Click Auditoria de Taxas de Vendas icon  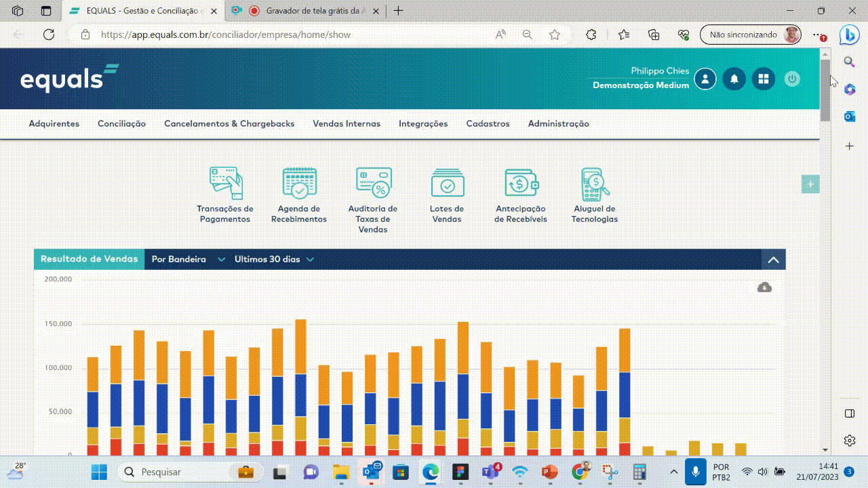pyautogui.click(x=373, y=183)
